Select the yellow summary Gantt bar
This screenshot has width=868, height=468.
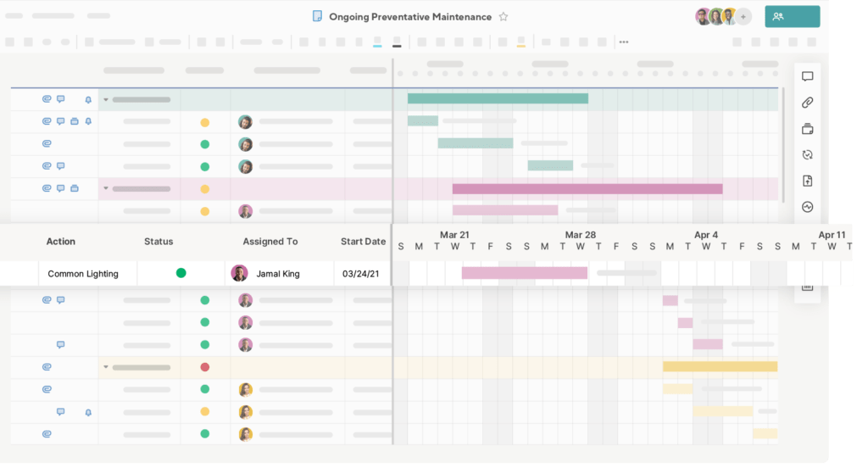coord(721,366)
